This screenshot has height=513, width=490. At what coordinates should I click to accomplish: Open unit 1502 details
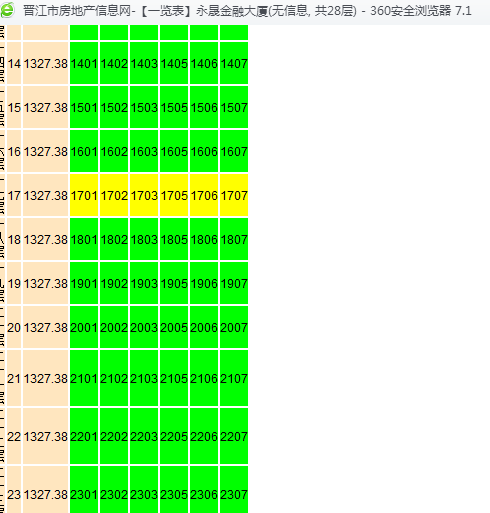114,107
